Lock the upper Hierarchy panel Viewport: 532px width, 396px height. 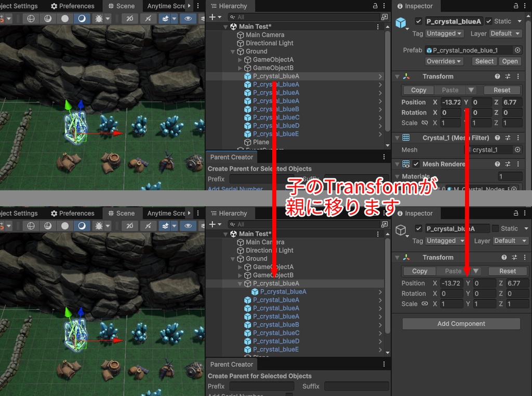click(x=375, y=6)
